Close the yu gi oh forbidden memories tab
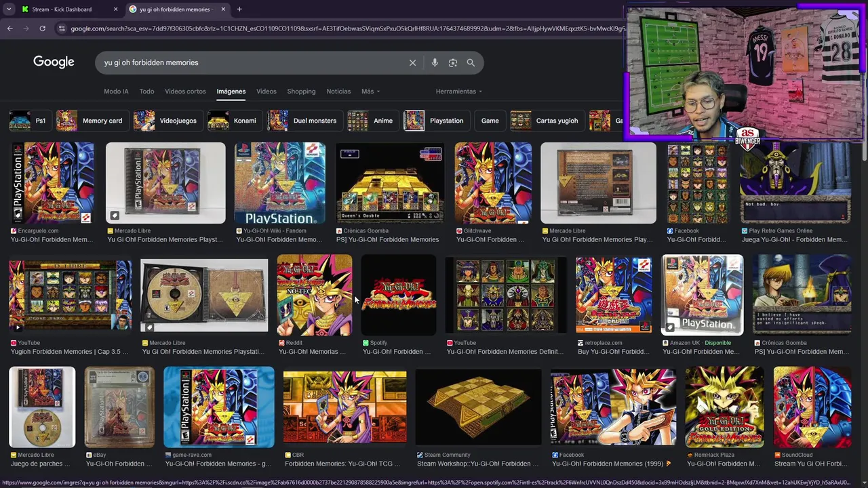Image resolution: width=868 pixels, height=488 pixels. (x=223, y=9)
